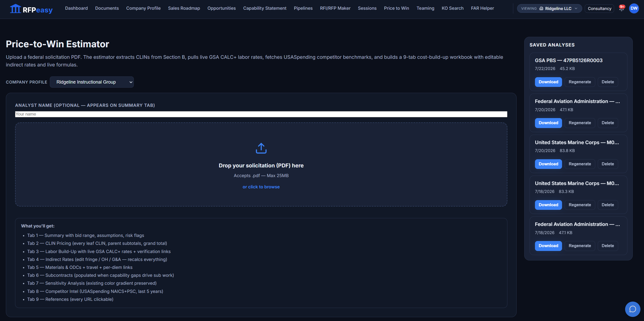644x321 pixels.
Task: Open the DW user avatar
Action: coord(634,8)
